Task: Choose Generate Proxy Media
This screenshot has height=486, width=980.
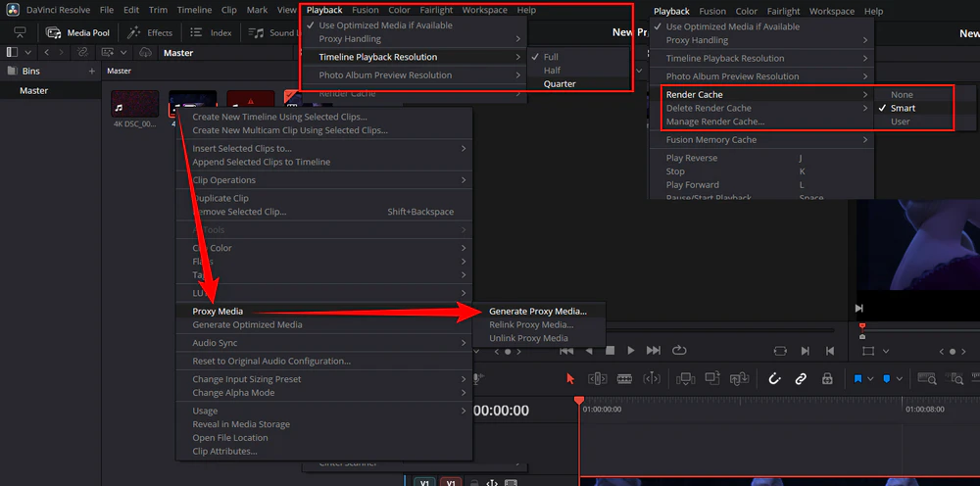Action: click(x=538, y=311)
